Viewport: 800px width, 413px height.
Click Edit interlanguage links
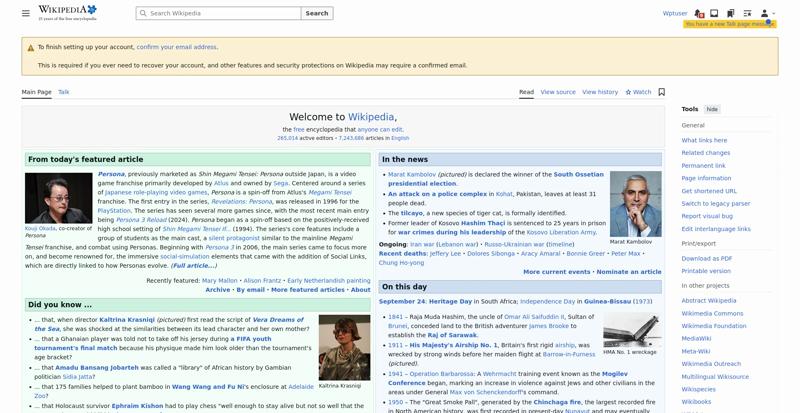pos(716,229)
